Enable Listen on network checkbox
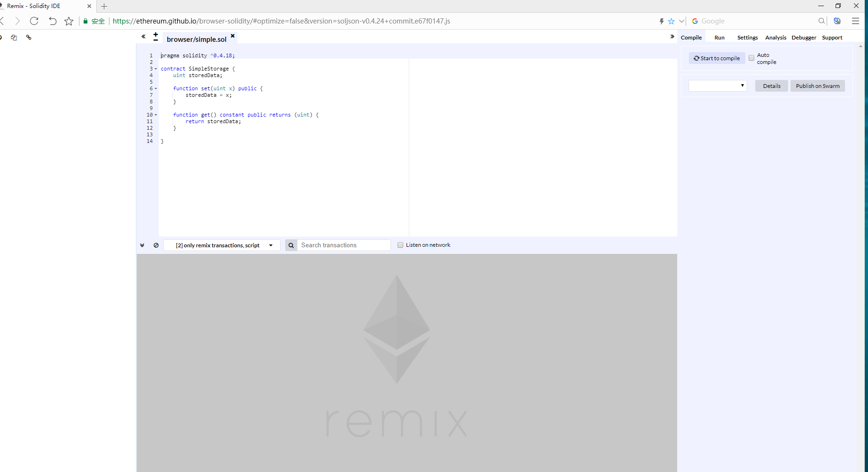The height and width of the screenshot is (472, 868). pyautogui.click(x=400, y=245)
